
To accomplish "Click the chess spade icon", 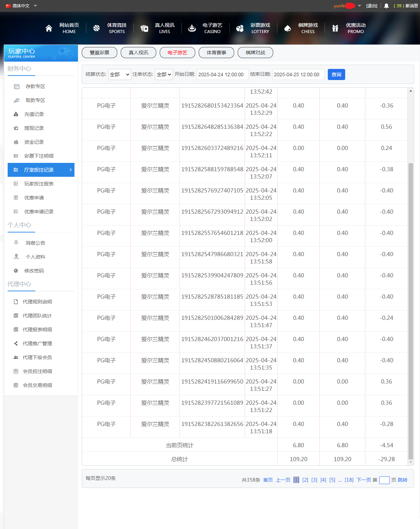I will click(x=287, y=28).
